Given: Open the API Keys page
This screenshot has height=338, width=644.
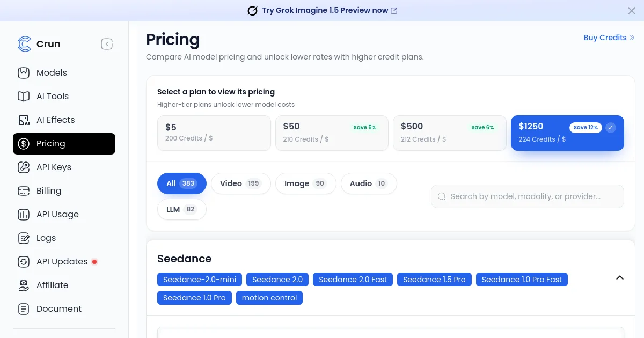Looking at the screenshot, I should pyautogui.click(x=64, y=167).
